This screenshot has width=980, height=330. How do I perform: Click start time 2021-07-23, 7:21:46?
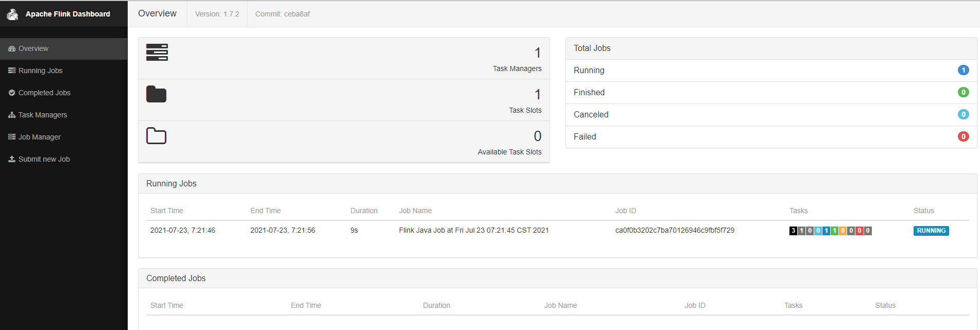pyautogui.click(x=183, y=230)
